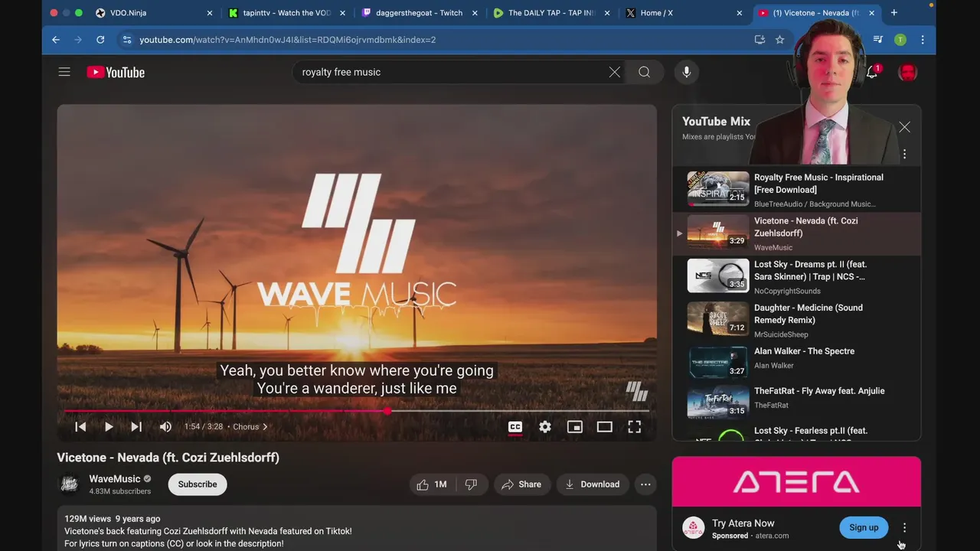This screenshot has width=980, height=551.
Task: Seek on the red progress bar
Action: (x=357, y=411)
